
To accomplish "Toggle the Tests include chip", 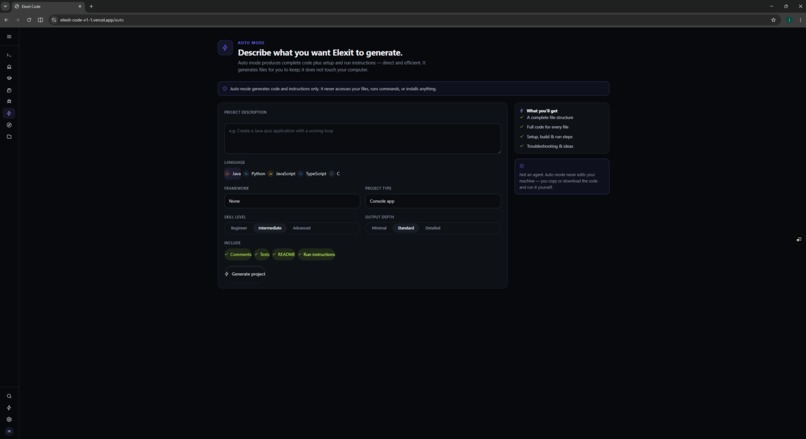I will pyautogui.click(x=262, y=254).
